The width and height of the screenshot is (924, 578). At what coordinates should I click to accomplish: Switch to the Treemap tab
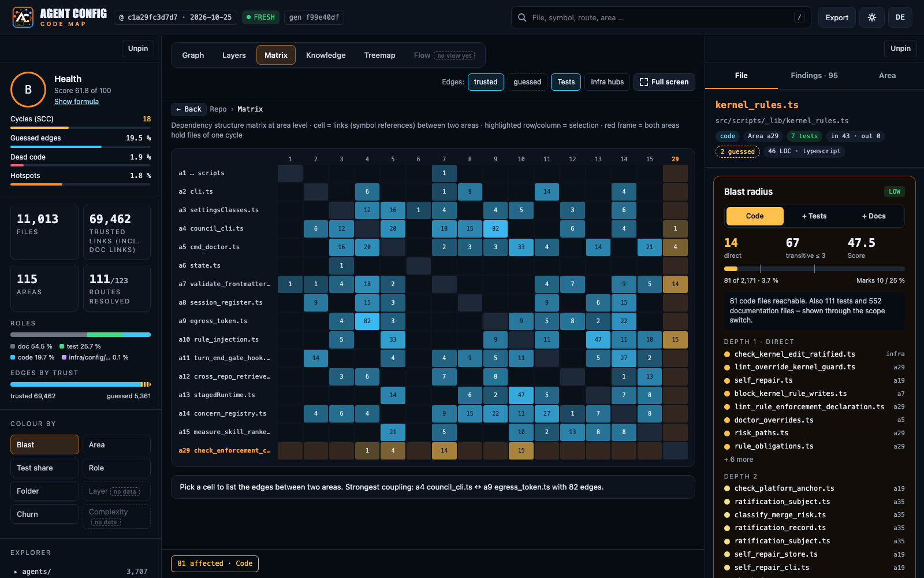coord(380,55)
